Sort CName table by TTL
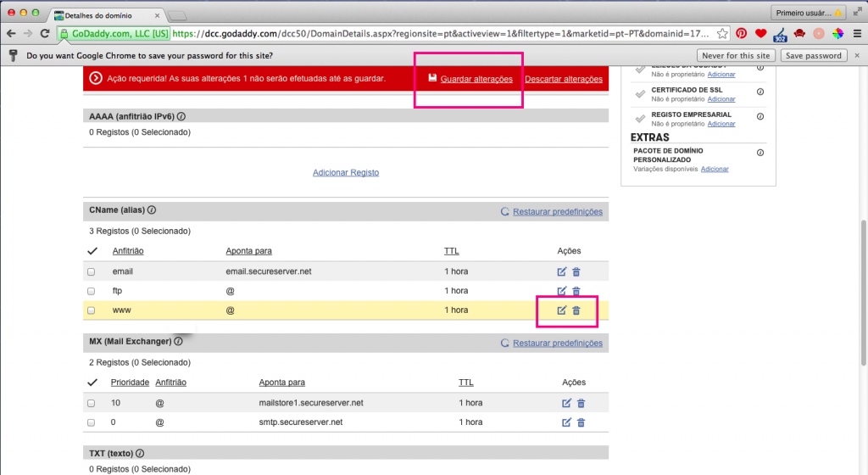The height and width of the screenshot is (475, 868). [451, 251]
